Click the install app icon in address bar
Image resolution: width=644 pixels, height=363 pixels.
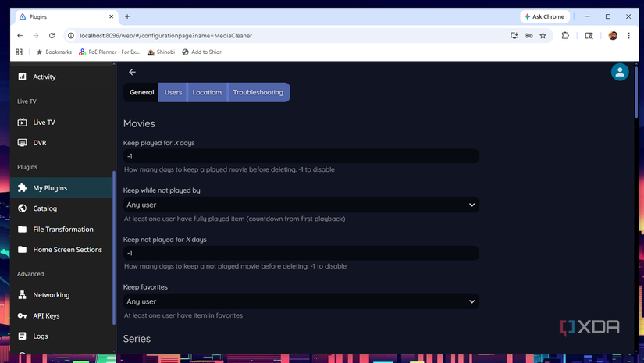tap(514, 36)
